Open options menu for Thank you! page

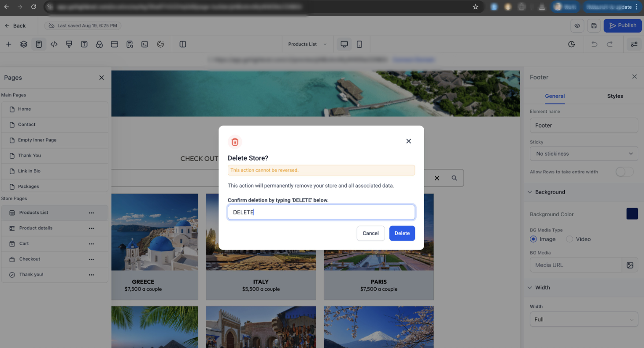pyautogui.click(x=91, y=274)
